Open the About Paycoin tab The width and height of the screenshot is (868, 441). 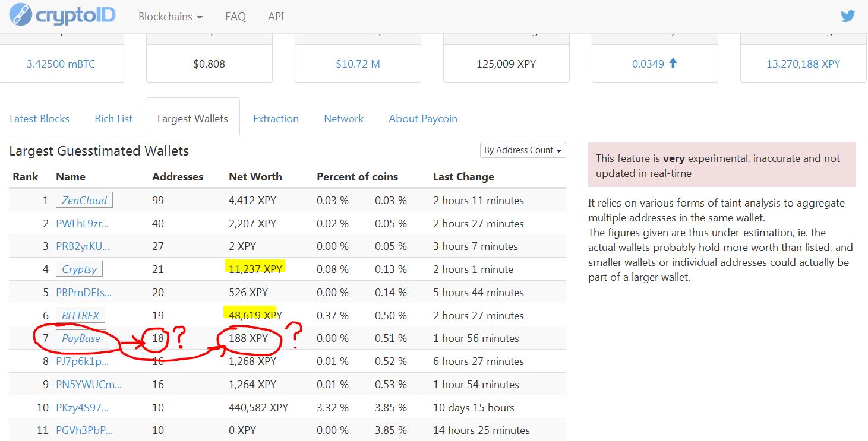pyautogui.click(x=423, y=118)
